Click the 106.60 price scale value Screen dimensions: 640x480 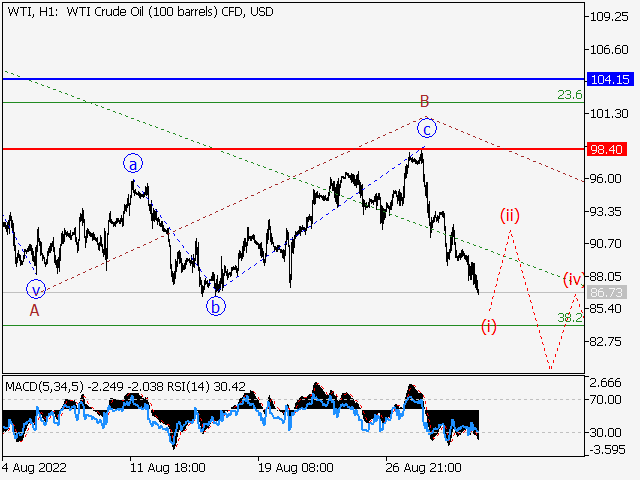pyautogui.click(x=609, y=49)
